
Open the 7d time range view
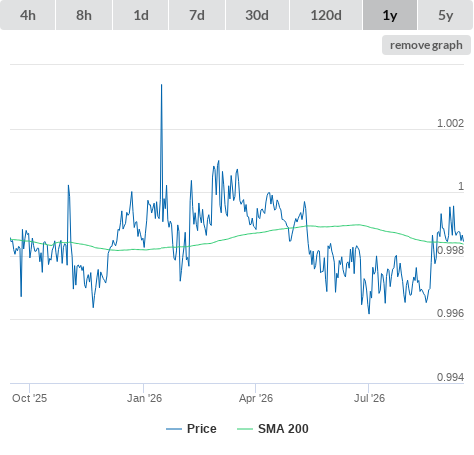tap(197, 15)
